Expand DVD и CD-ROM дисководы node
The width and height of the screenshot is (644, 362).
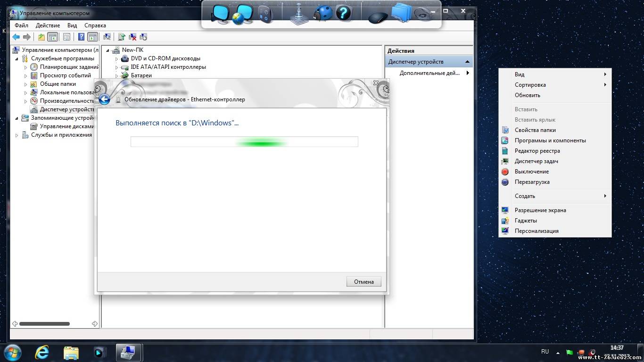(117, 59)
